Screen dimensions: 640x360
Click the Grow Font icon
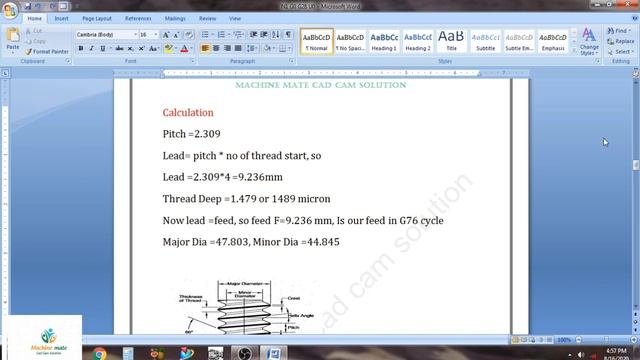click(x=166, y=35)
